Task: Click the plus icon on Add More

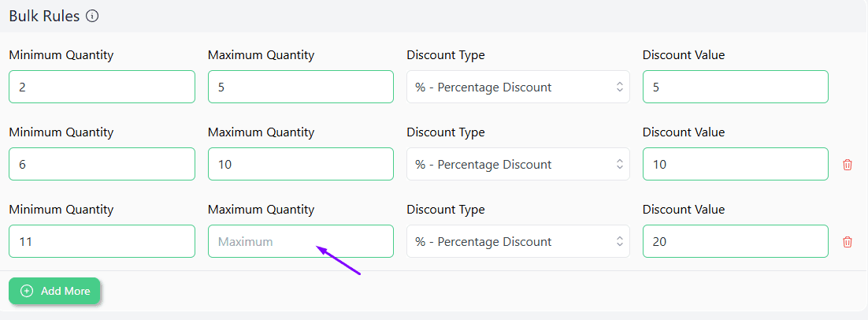Action: 27,291
